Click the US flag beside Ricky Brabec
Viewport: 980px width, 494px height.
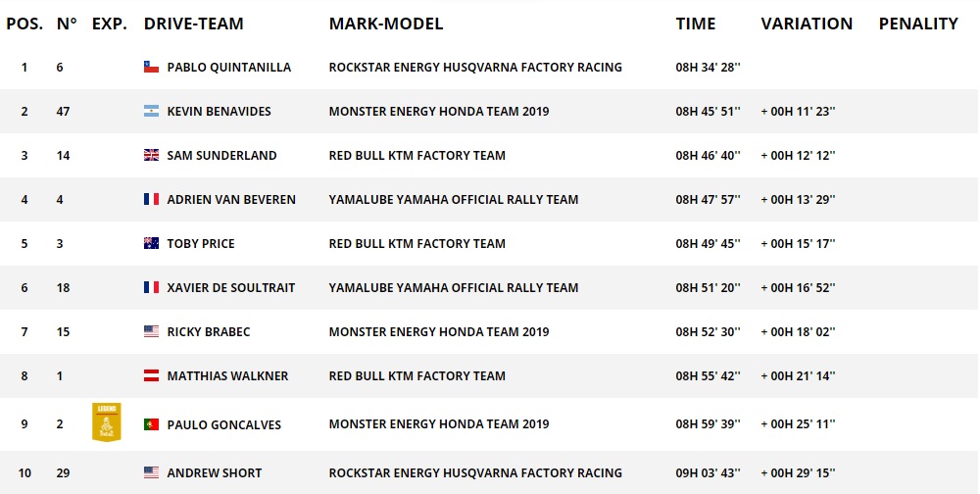pyautogui.click(x=151, y=331)
